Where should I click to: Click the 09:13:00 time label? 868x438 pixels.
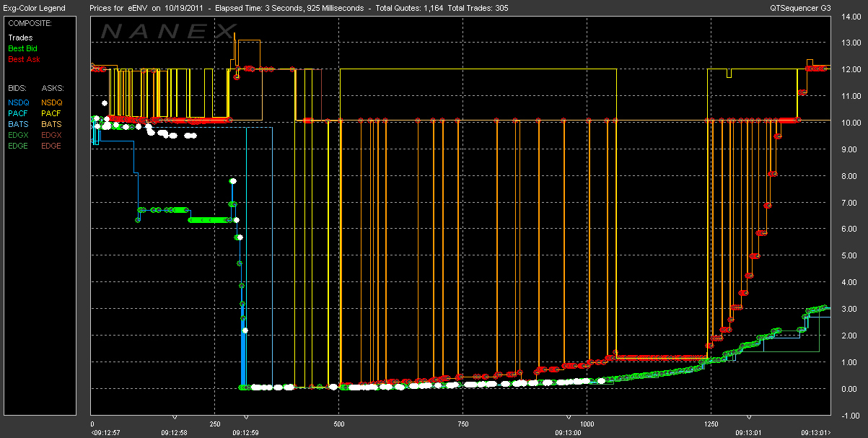tap(569, 433)
